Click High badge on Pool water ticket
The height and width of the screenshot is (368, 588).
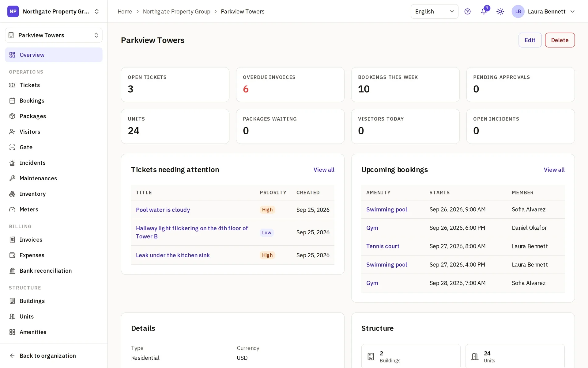click(267, 210)
